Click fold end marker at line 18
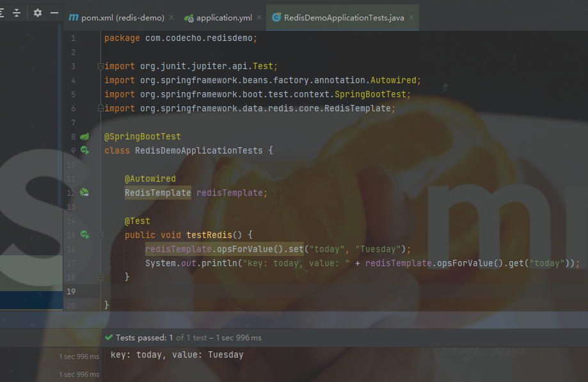 [100, 277]
